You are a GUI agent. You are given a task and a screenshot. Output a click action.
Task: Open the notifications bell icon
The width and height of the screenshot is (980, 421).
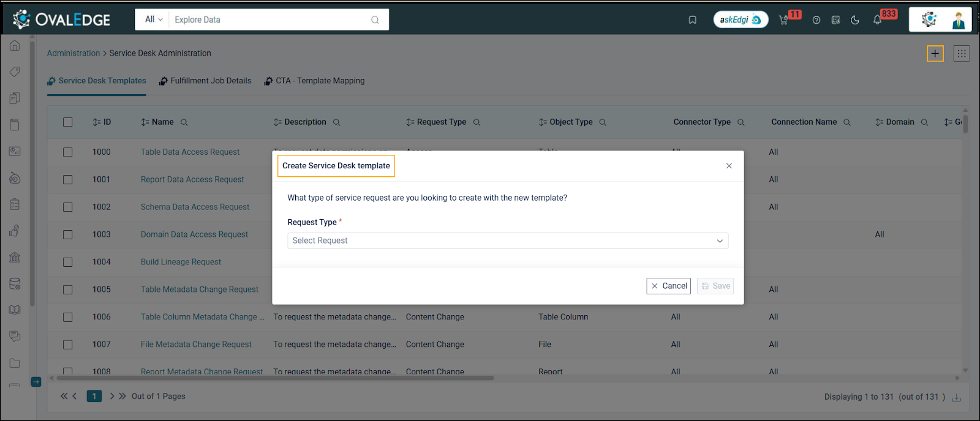click(x=877, y=20)
